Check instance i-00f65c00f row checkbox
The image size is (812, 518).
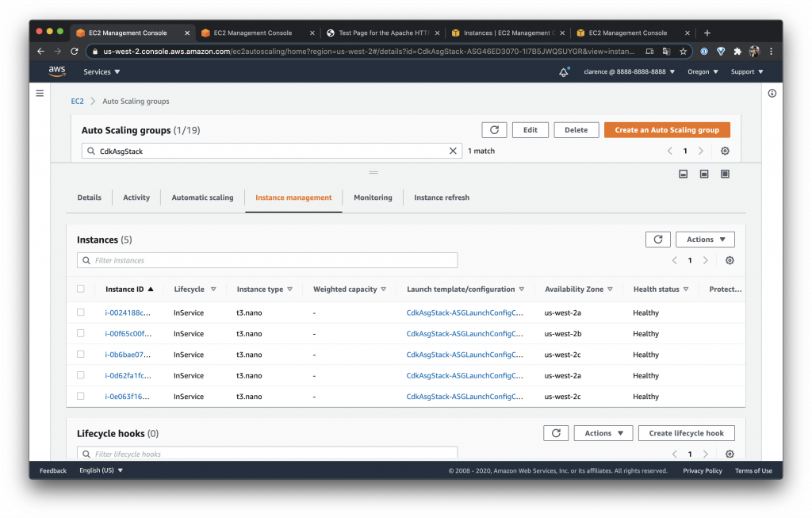tap(80, 333)
